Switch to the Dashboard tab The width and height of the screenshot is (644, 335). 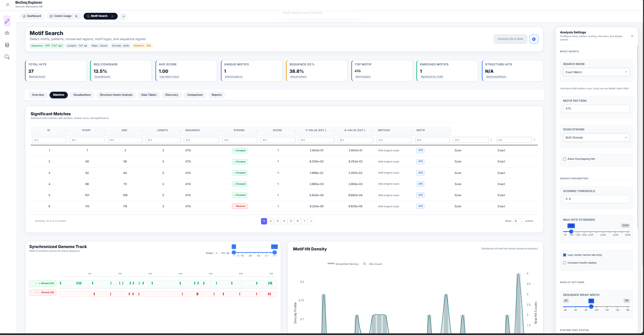click(32, 16)
